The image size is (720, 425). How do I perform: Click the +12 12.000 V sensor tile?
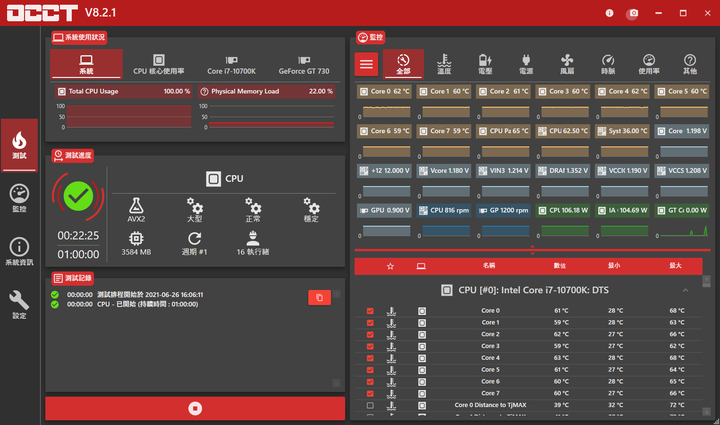click(384, 171)
